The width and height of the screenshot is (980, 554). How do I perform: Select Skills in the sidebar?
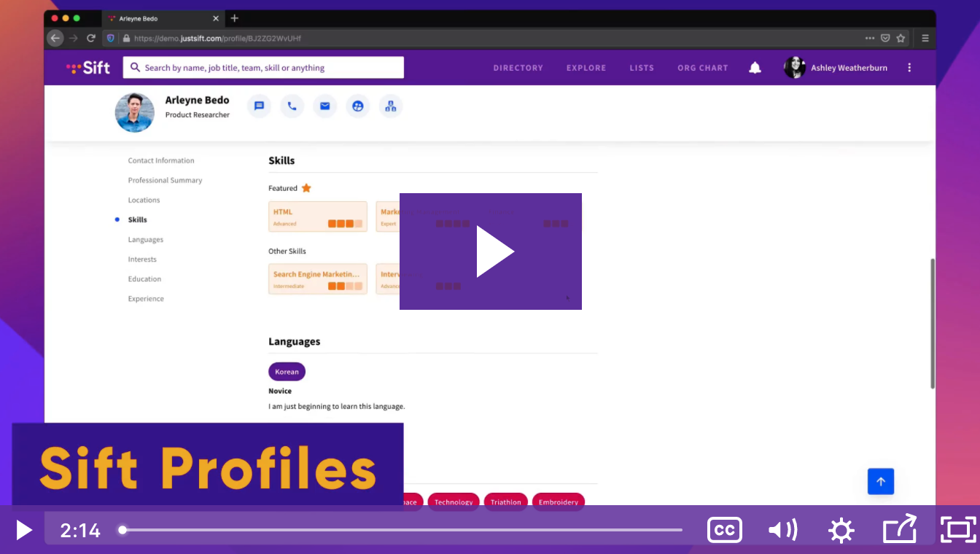click(138, 219)
